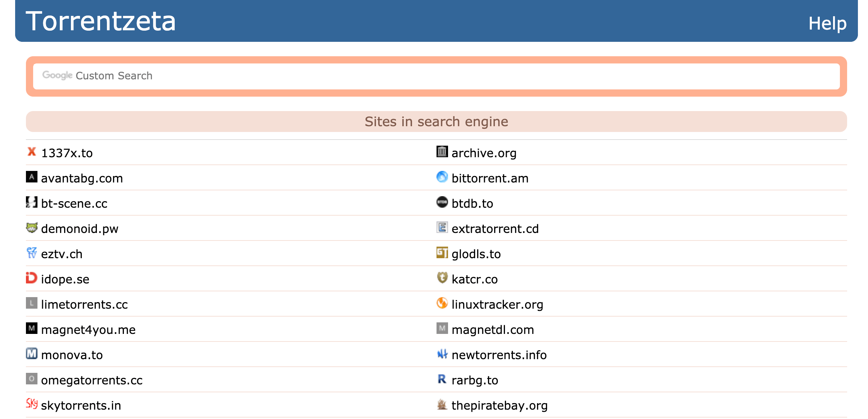868x419 pixels.
Task: Visit bittorrent.am
Action: pyautogui.click(x=490, y=178)
